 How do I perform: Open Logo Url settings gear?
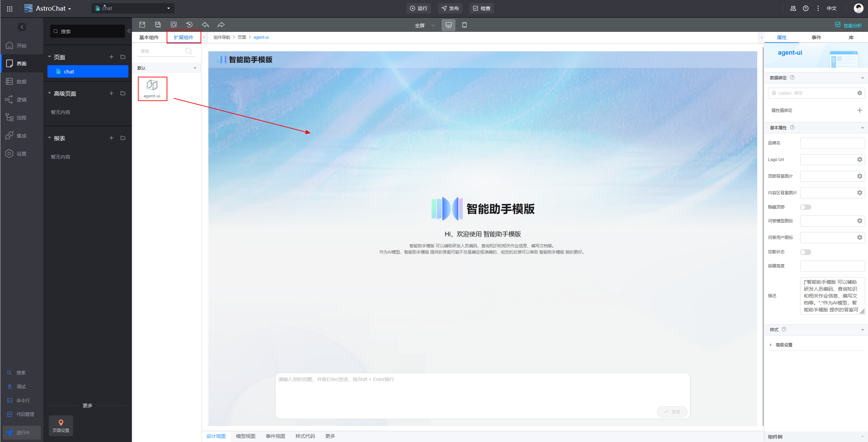pos(859,159)
